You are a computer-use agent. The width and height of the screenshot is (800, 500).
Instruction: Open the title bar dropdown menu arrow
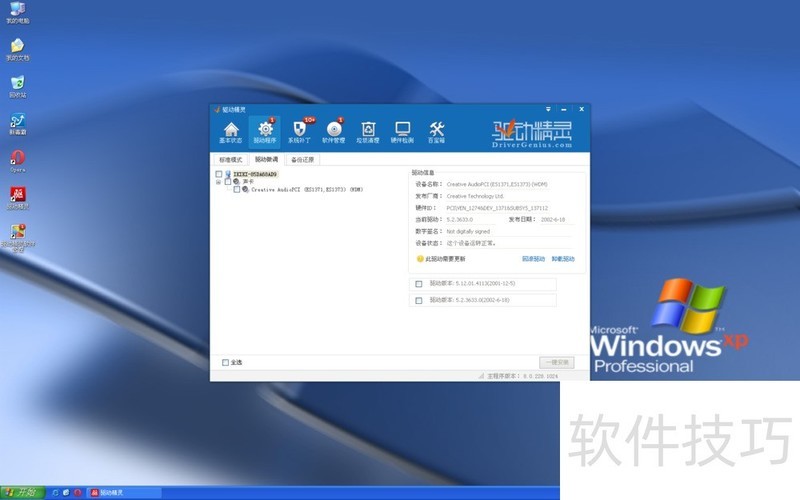click(x=549, y=109)
